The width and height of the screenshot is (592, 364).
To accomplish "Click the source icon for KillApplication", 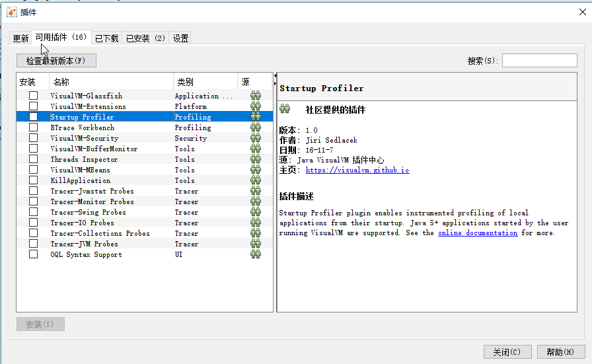I will (256, 180).
